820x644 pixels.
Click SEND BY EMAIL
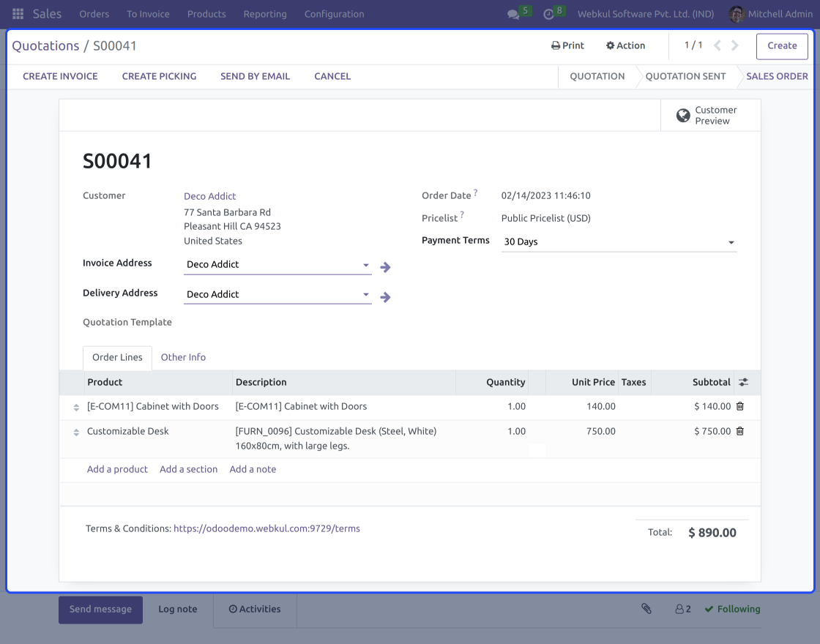click(255, 76)
